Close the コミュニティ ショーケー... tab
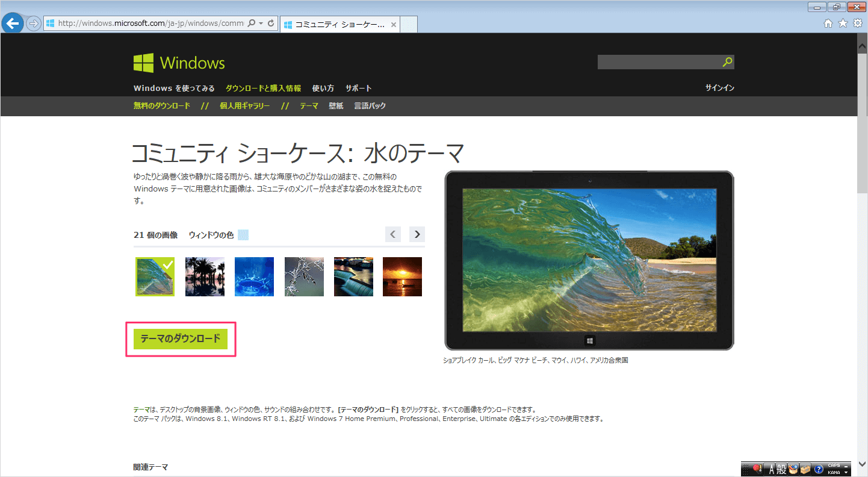 394,25
